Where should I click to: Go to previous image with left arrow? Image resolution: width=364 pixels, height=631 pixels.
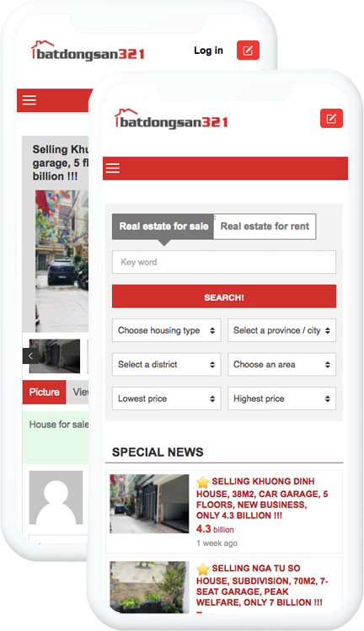pos(30,356)
